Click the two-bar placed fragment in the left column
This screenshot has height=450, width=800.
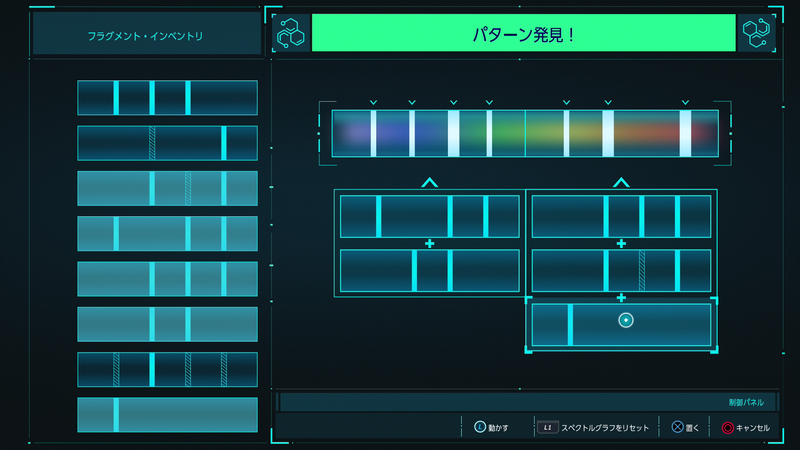tap(430, 270)
